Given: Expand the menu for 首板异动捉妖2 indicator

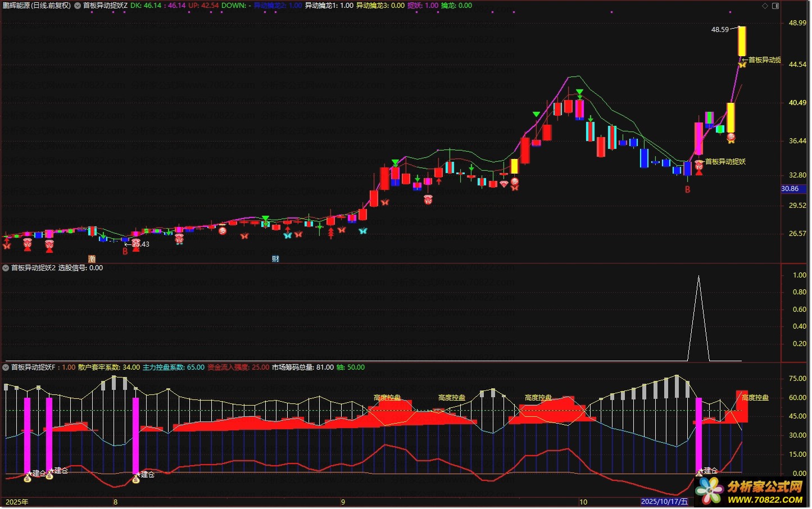Looking at the screenshot, I should coord(6,268).
